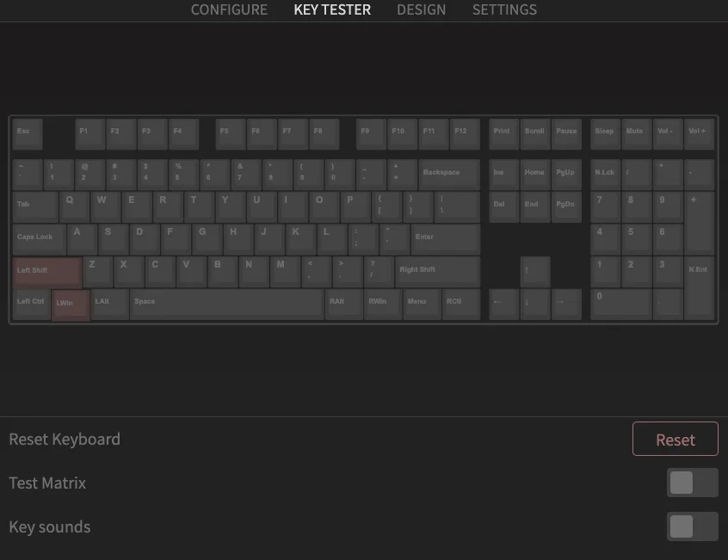Switch to the CONFIGURE tab

[229, 10]
